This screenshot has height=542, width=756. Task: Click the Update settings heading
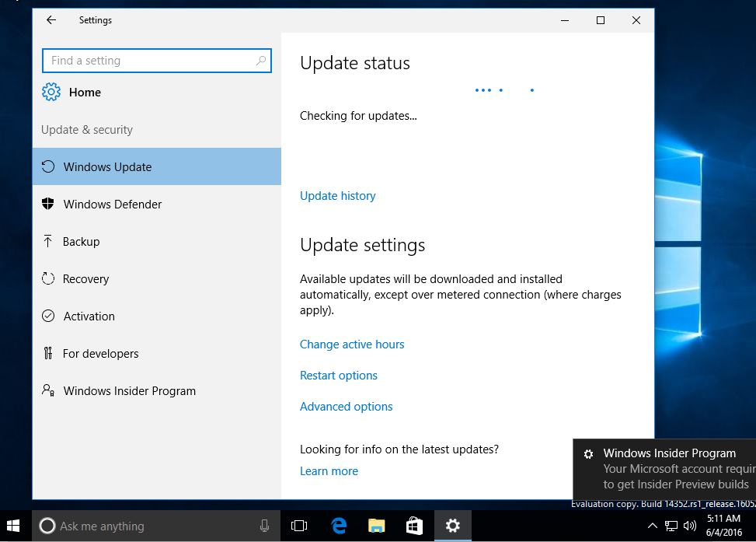coord(363,245)
